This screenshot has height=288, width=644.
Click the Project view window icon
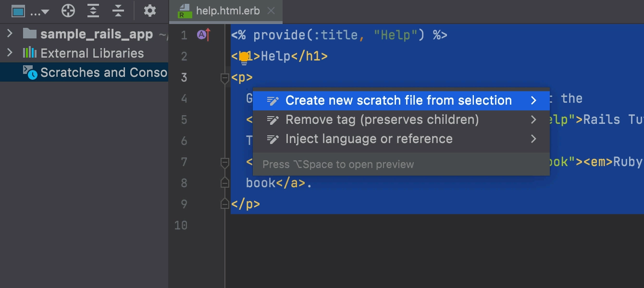click(x=18, y=11)
